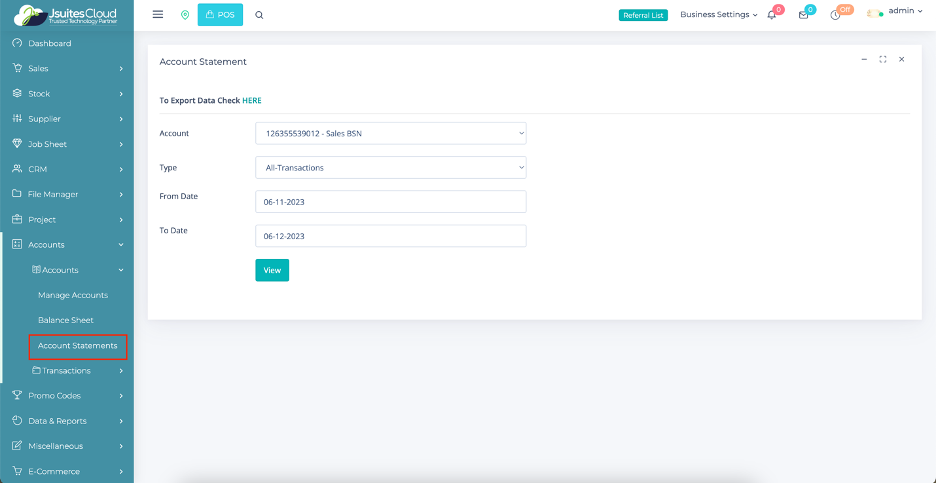Open the mail envelope icon
The height and width of the screenshot is (484, 936).
point(803,15)
